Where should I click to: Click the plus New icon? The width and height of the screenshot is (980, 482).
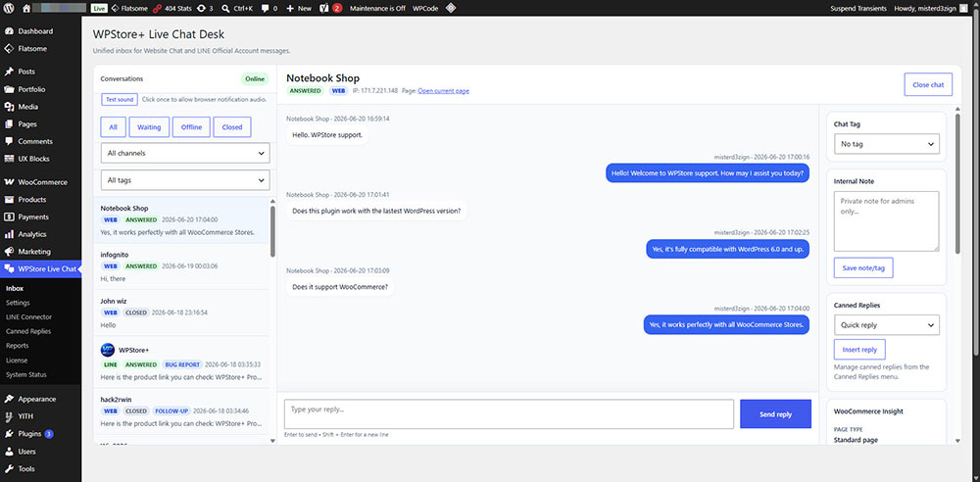coord(290,8)
